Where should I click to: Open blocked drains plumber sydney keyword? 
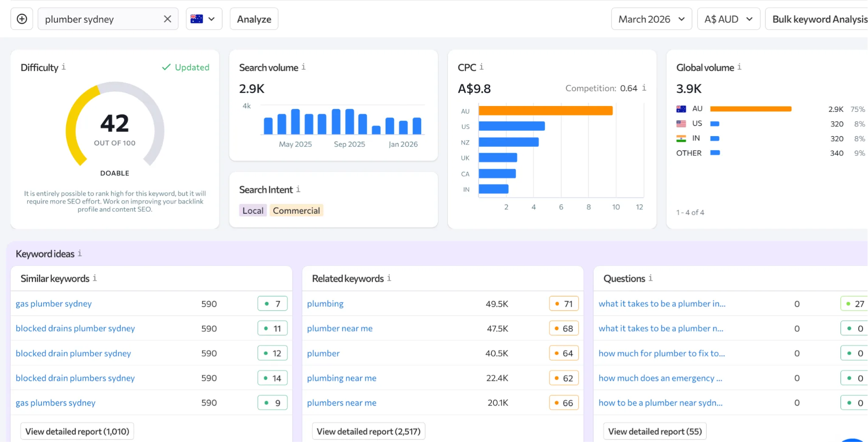click(x=75, y=328)
